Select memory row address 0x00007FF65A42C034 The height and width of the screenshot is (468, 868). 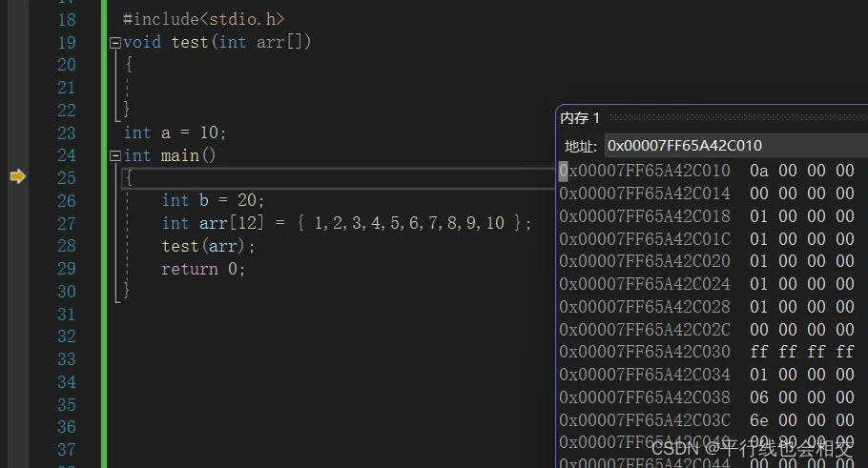pyautogui.click(x=645, y=375)
